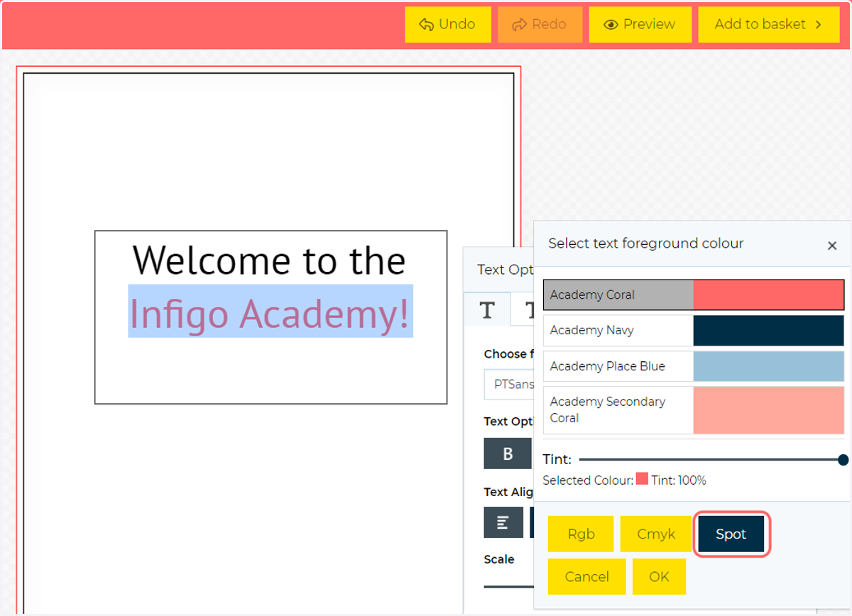The width and height of the screenshot is (852, 616).
Task: Click the Redo button
Action: (540, 25)
